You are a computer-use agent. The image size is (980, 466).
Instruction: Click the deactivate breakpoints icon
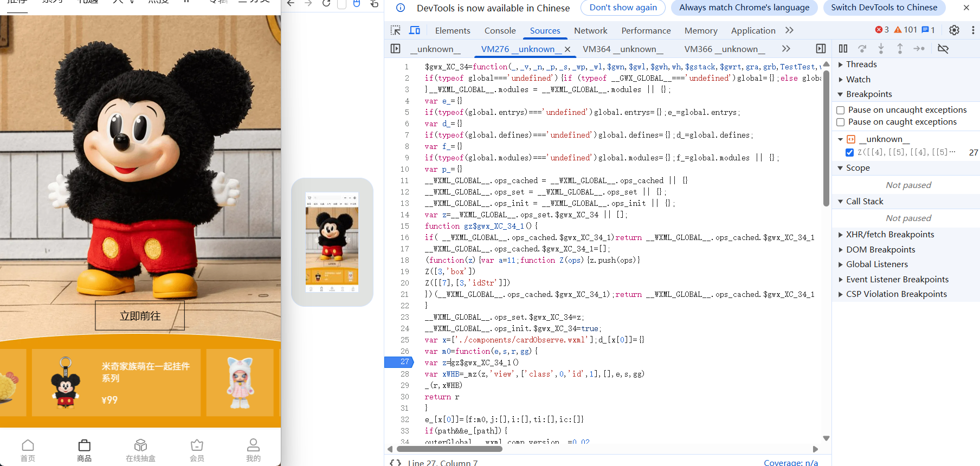point(943,49)
